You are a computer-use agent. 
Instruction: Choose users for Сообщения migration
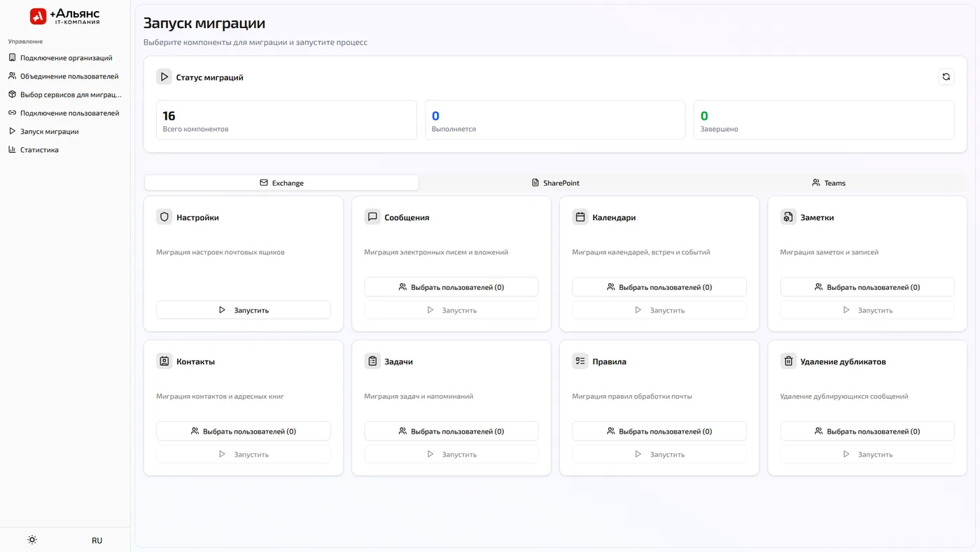coord(451,287)
